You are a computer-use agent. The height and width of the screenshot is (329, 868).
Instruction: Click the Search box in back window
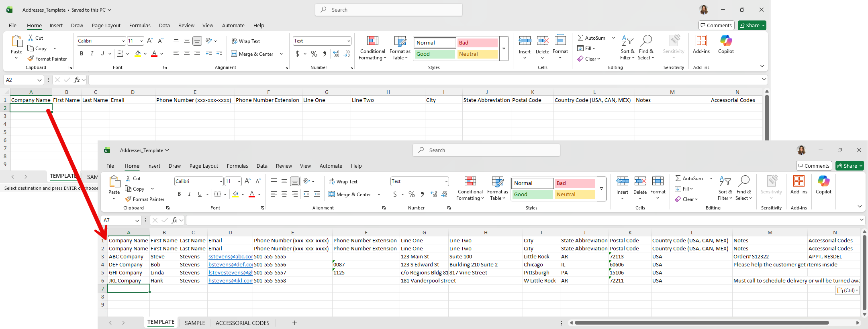pos(389,10)
